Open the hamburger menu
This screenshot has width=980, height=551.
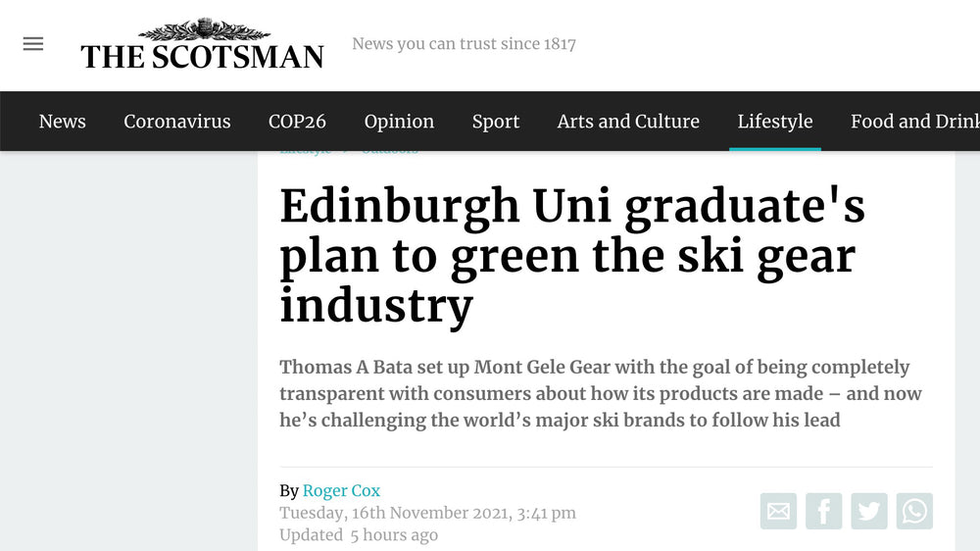point(33,44)
